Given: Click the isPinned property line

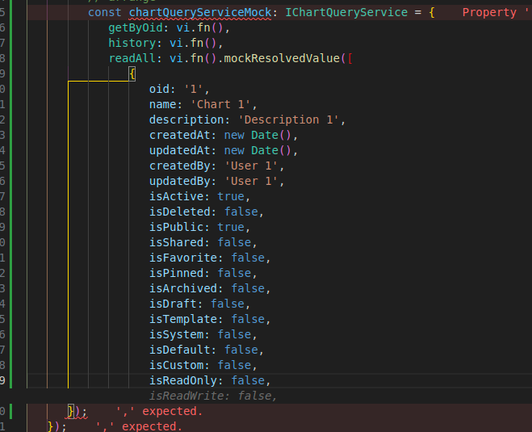Looking at the screenshot, I should coord(203,273).
